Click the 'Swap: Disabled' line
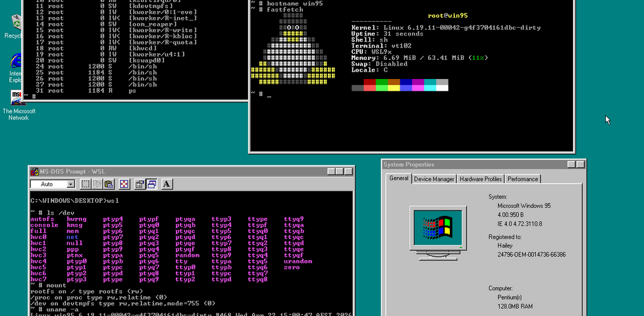Viewport: 644px width, 316px height. (379, 64)
